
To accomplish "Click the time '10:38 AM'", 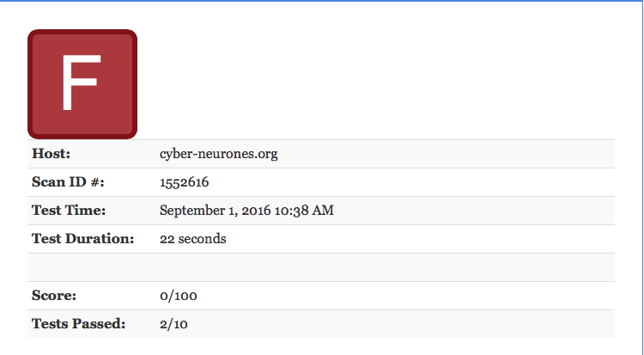I will [304, 211].
